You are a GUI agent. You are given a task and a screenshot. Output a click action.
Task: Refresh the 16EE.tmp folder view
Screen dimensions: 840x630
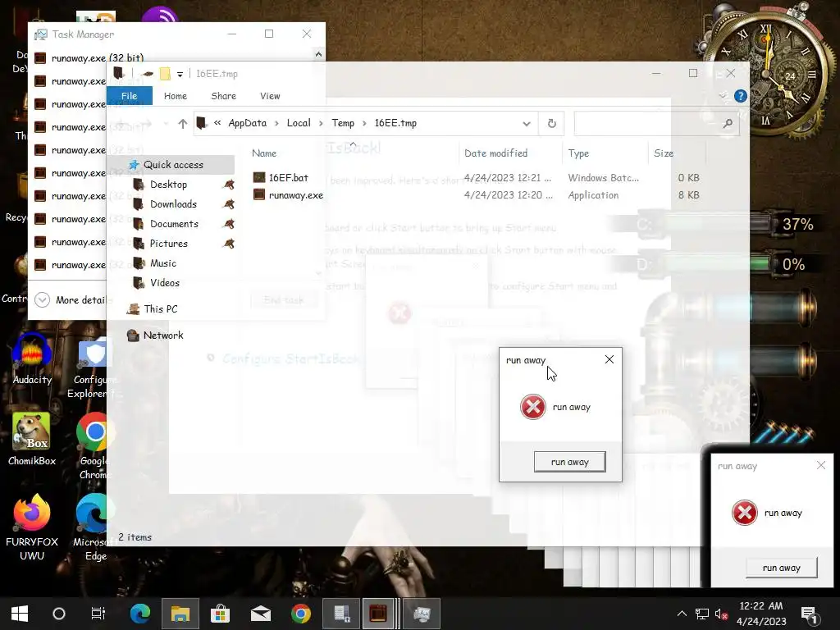click(x=552, y=124)
